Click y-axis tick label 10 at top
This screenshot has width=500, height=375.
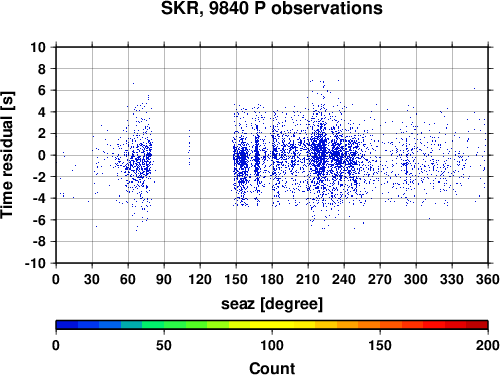[x=38, y=47]
